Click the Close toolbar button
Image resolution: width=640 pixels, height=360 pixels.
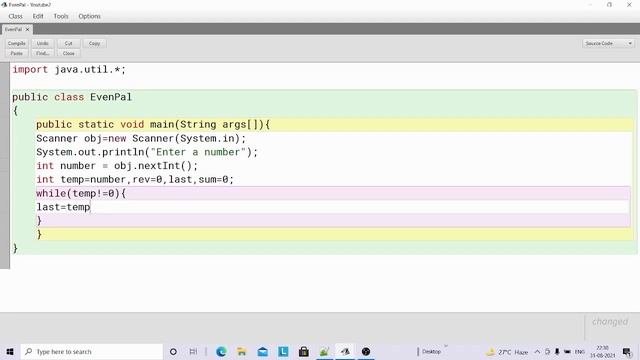69,53
